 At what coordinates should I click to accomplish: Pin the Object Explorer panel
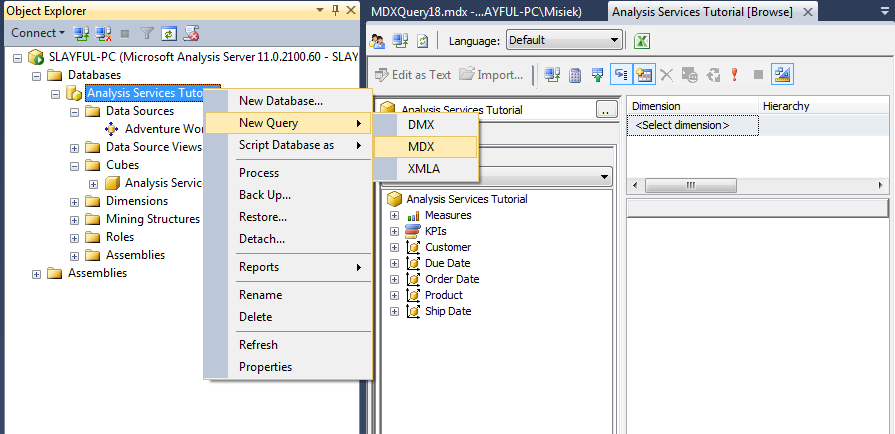[335, 10]
